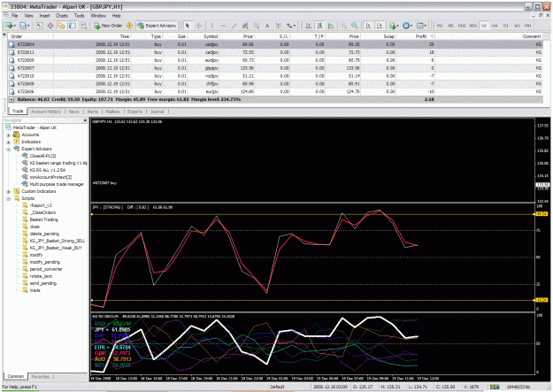Select the trendline drawing tool
553x392 pixels.
(234, 26)
